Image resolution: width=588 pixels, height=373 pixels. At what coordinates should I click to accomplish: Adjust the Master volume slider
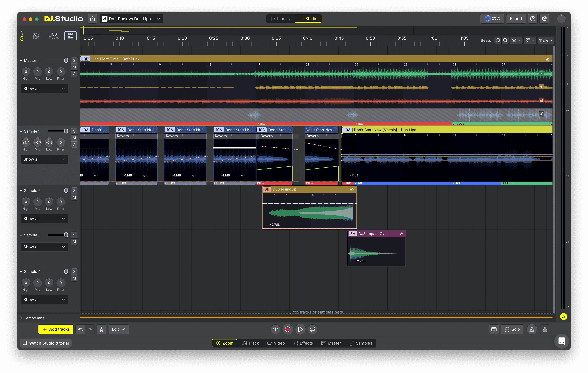click(x=58, y=60)
